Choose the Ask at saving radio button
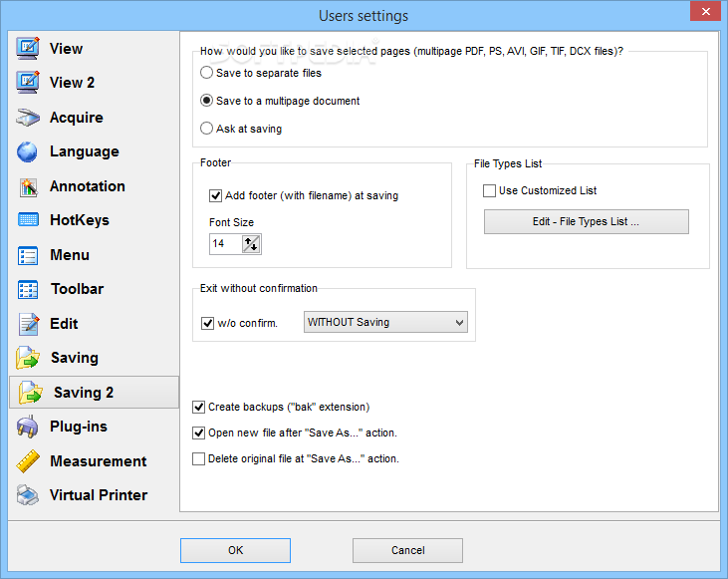This screenshot has width=728, height=579. pyautogui.click(x=206, y=129)
